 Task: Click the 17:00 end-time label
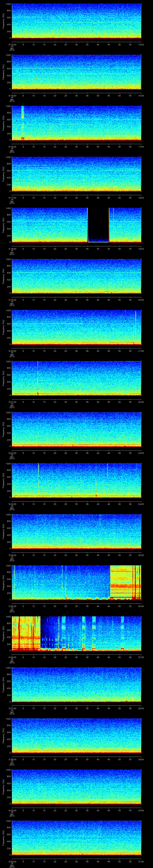click(x=141, y=147)
